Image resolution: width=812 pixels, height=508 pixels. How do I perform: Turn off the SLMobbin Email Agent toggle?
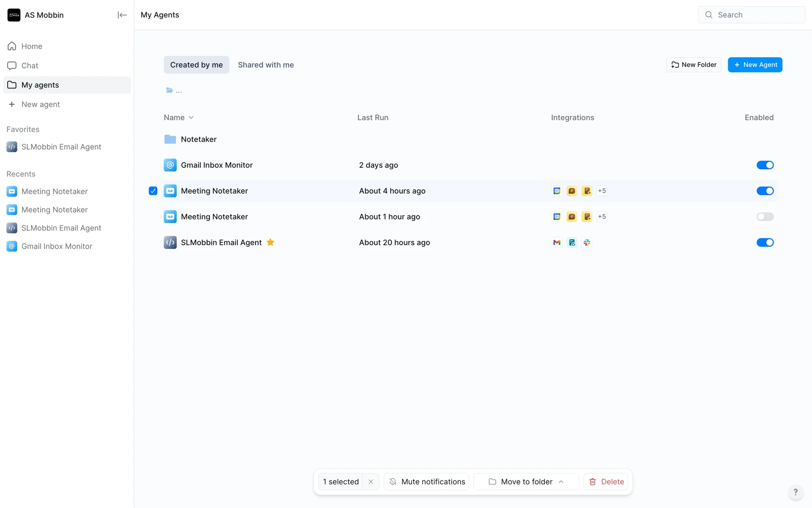tap(765, 243)
